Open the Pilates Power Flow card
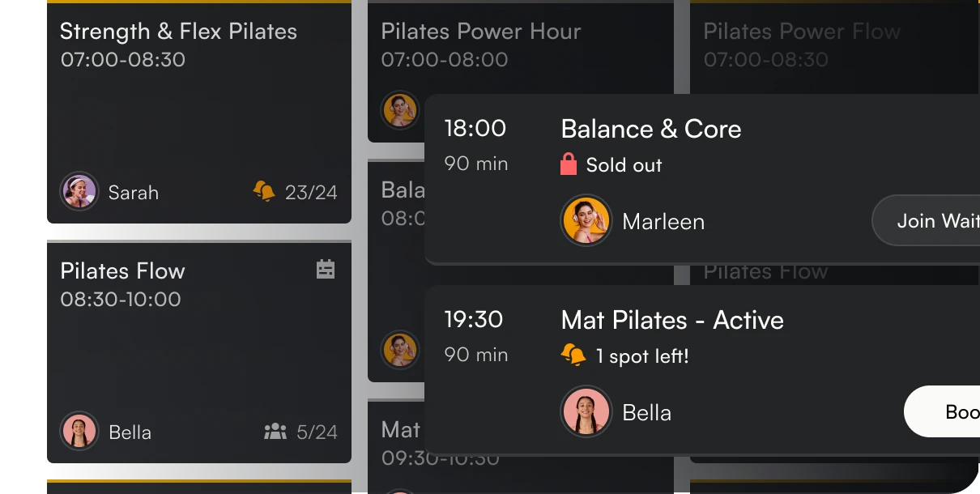 (801, 32)
